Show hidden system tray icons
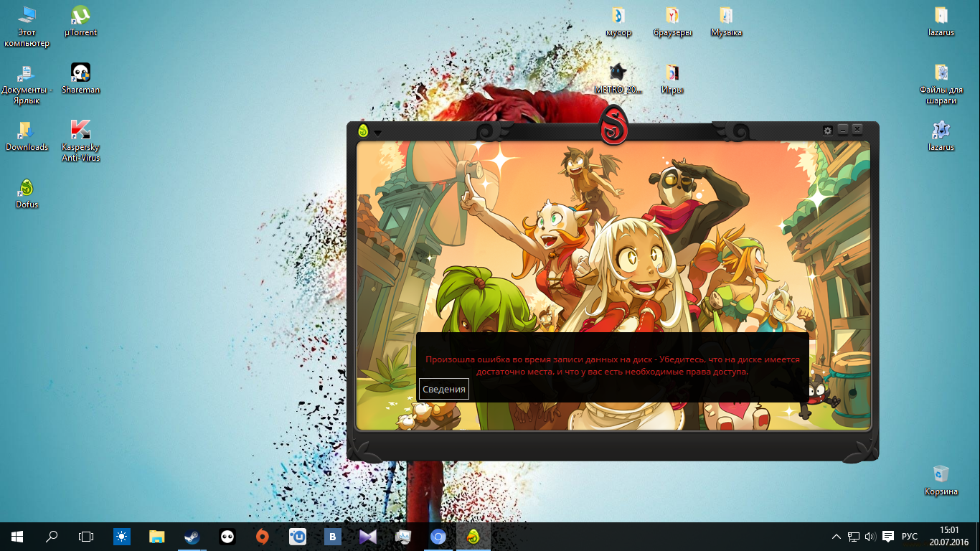The height and width of the screenshot is (551, 980). [837, 537]
